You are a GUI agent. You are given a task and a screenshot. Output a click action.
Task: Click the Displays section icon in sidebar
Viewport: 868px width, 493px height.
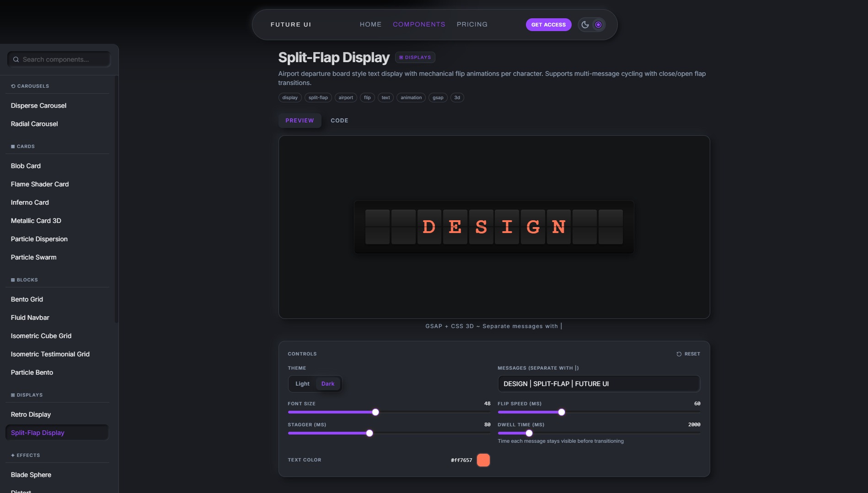[x=12, y=395]
